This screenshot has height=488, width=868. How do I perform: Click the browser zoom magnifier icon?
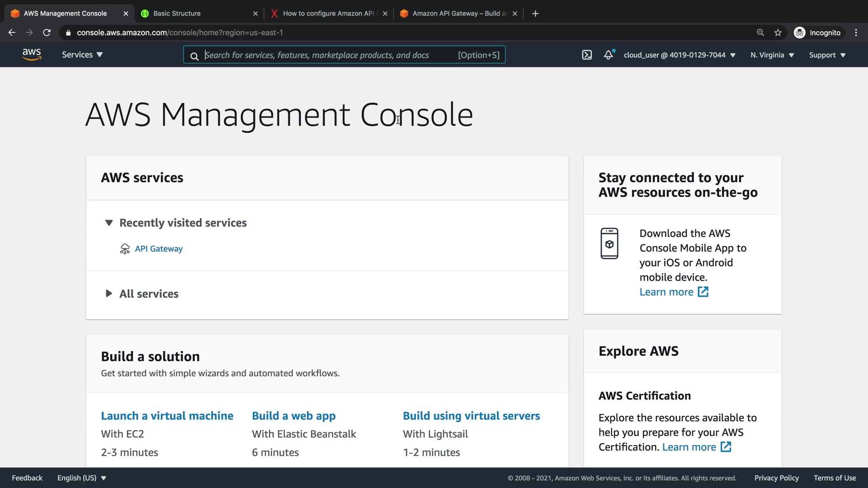[x=760, y=33]
